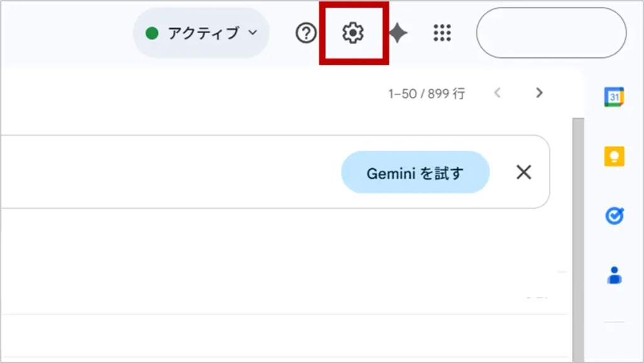The width and height of the screenshot is (644, 363).
Task: Dismiss the Gemini banner with the X
Action: coord(523,172)
